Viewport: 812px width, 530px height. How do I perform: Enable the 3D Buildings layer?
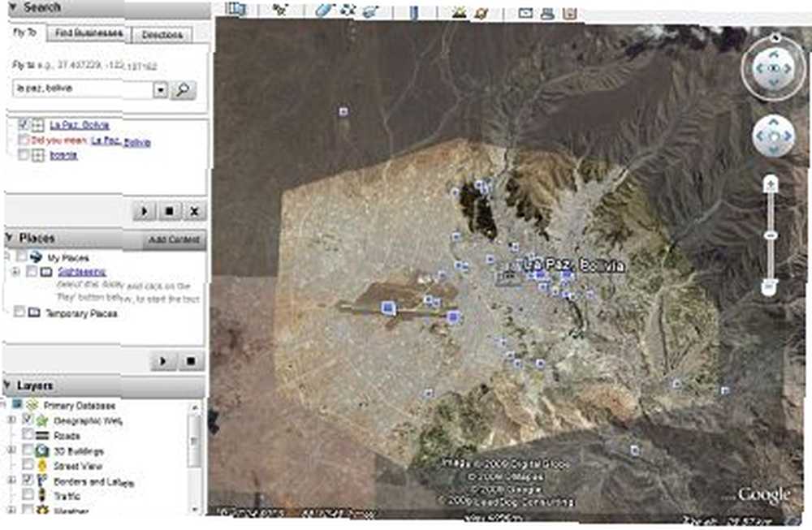click(28, 450)
